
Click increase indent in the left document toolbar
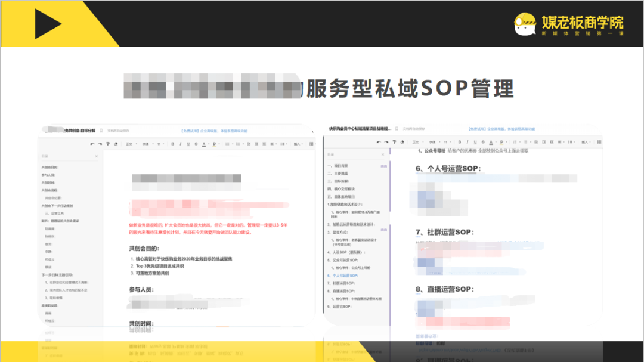tap(264, 144)
